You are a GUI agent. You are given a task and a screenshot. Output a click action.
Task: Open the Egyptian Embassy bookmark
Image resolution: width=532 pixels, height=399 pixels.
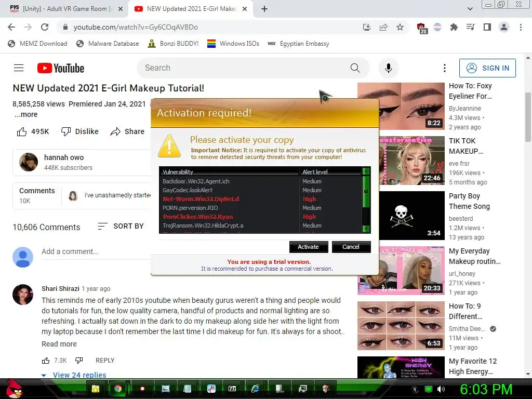tap(298, 44)
